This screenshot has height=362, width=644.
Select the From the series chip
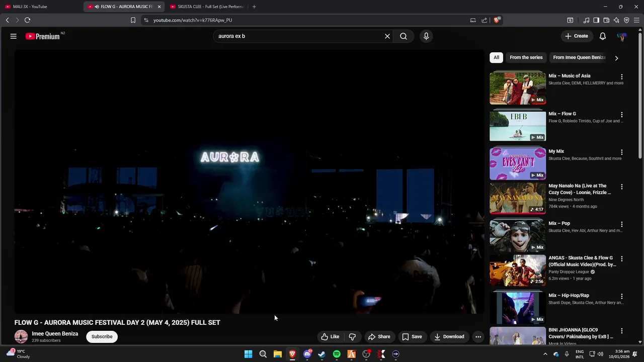tap(526, 57)
